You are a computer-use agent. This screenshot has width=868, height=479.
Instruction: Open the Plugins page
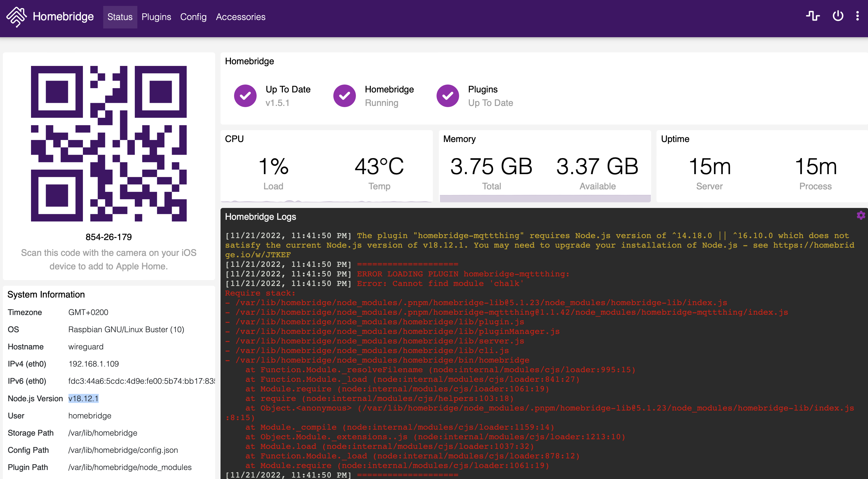[x=156, y=17]
